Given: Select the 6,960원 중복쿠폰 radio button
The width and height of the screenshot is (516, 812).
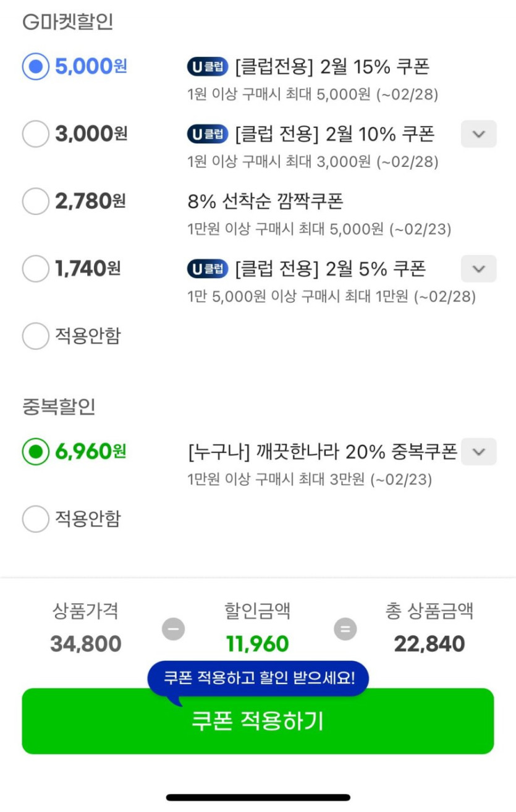Looking at the screenshot, I should [35, 452].
